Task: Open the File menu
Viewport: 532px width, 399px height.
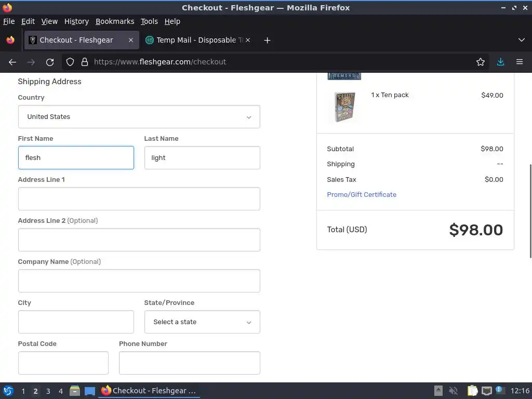Action: click(9, 21)
